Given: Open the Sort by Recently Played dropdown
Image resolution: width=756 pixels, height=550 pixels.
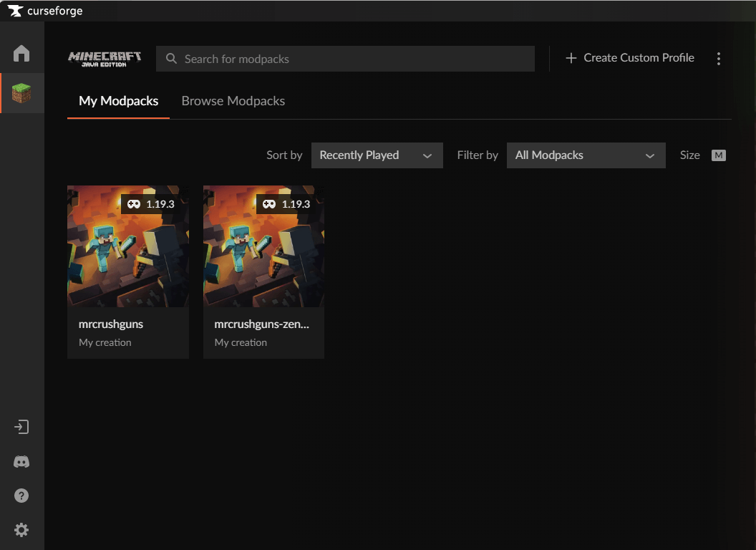Looking at the screenshot, I should [x=377, y=155].
